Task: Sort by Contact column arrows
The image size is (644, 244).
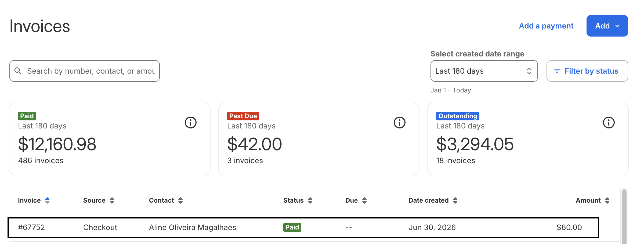Action: (180, 200)
